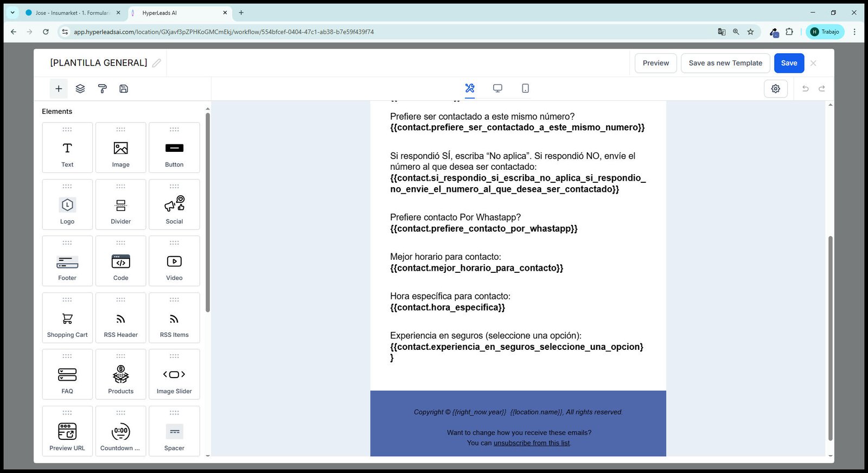The image size is (868, 473).
Task: Add the Text element
Action: click(x=67, y=148)
